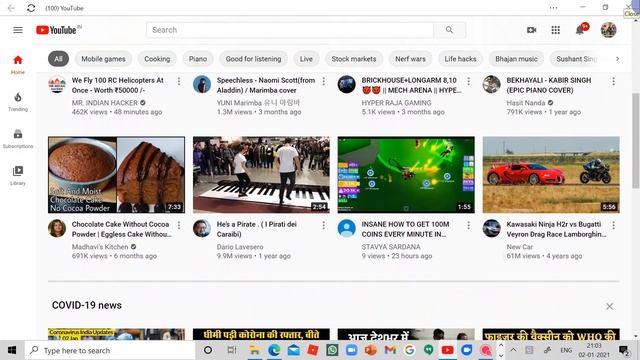
Task: Select the Mobile games chip
Action: pos(103,59)
